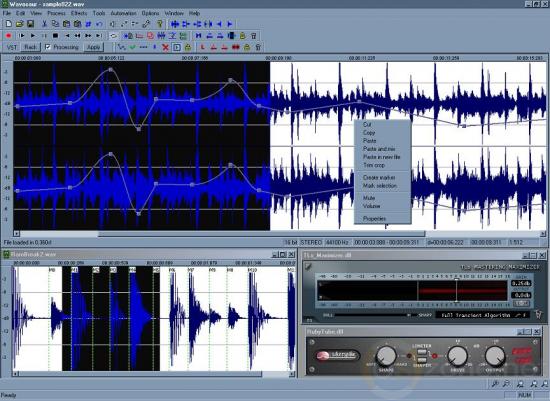This screenshot has height=401, width=550.
Task: Click the SHAPE knob in RubyTube
Action: tap(386, 356)
